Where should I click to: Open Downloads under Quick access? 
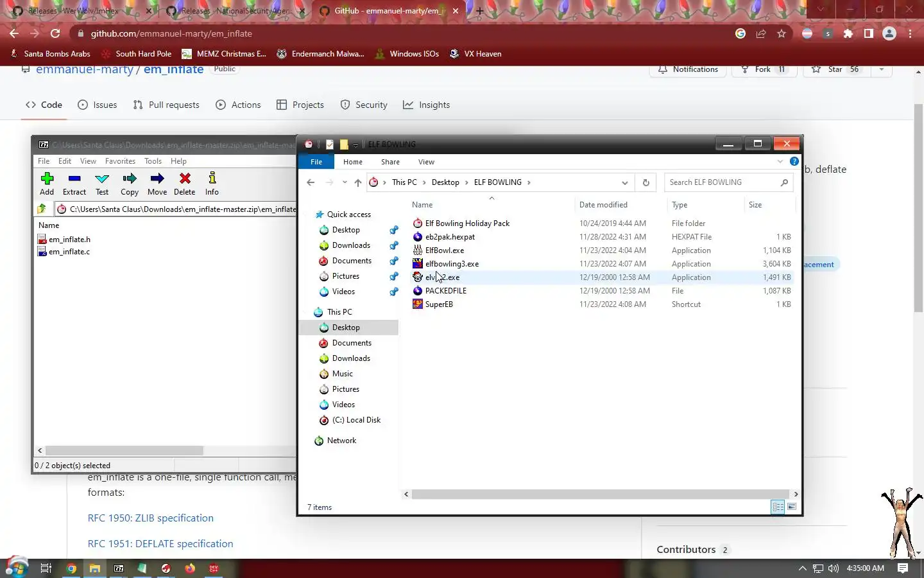coord(351,245)
